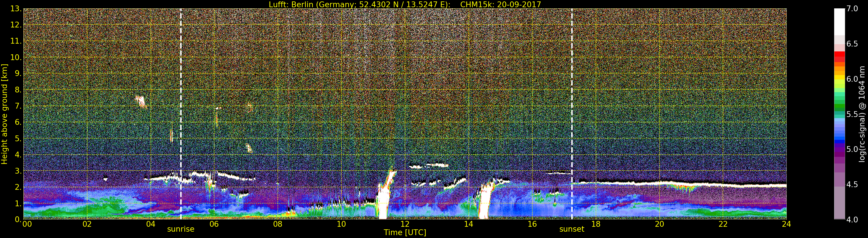Click the height axis tick '11.'
868x238 pixels.
pos(16,41)
